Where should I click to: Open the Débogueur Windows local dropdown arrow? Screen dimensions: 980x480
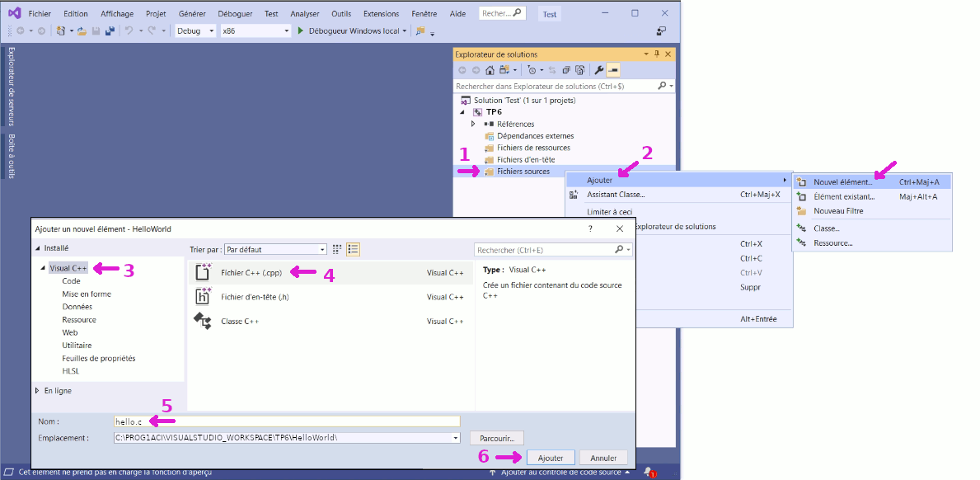[x=405, y=31]
